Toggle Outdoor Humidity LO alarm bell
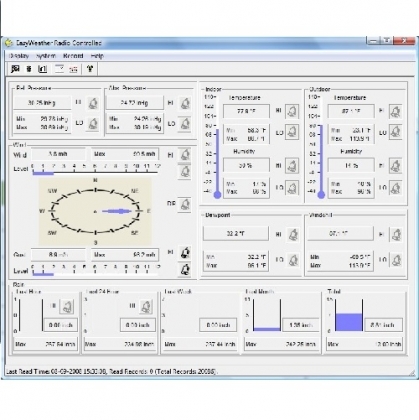Viewport: 419px width, 420px height. tap(396, 188)
